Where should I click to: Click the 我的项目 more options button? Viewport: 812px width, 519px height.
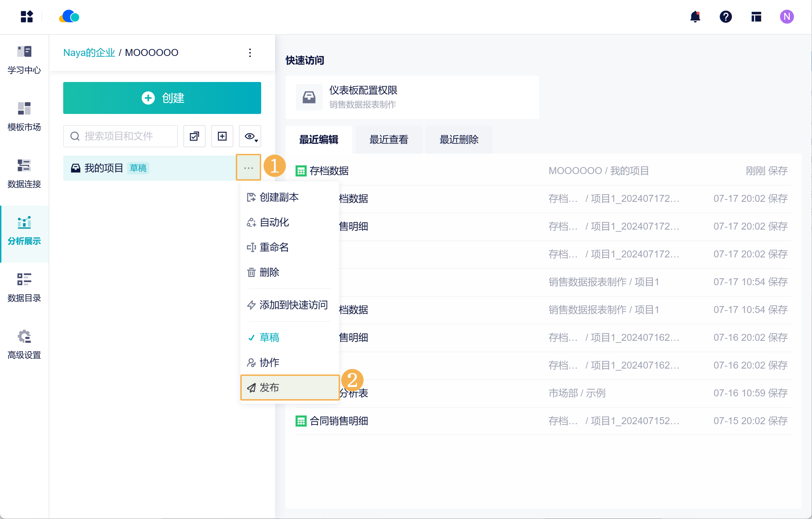248,168
